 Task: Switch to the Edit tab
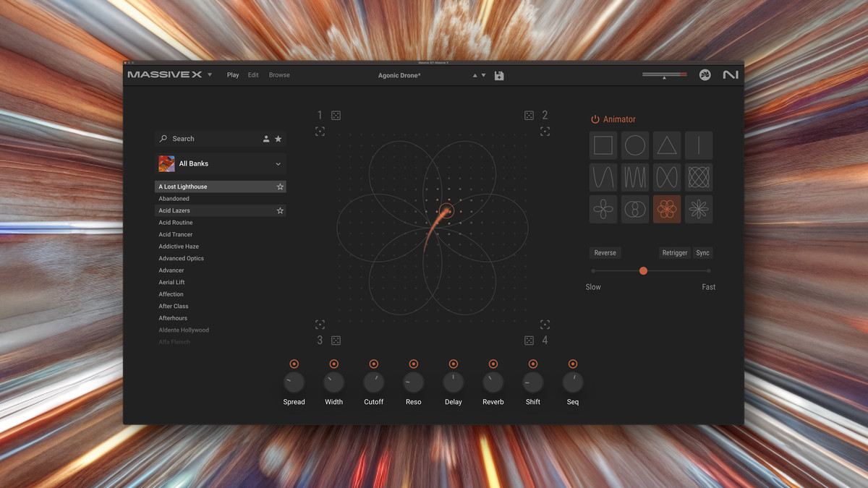pos(253,75)
